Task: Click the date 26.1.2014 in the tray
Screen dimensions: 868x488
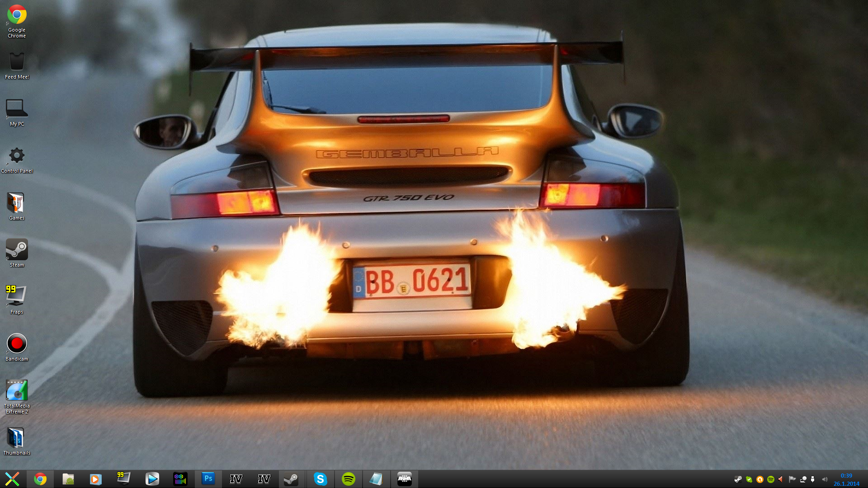Action: pos(846,483)
